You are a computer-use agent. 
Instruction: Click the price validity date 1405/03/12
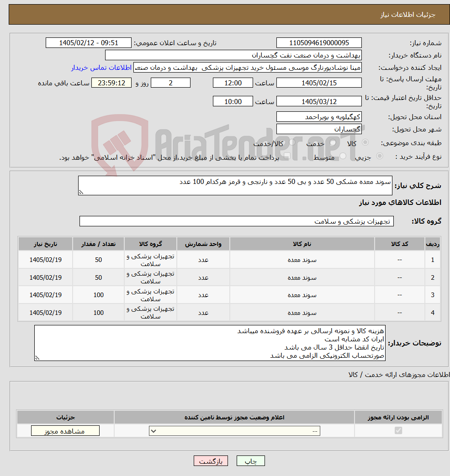[x=319, y=101]
